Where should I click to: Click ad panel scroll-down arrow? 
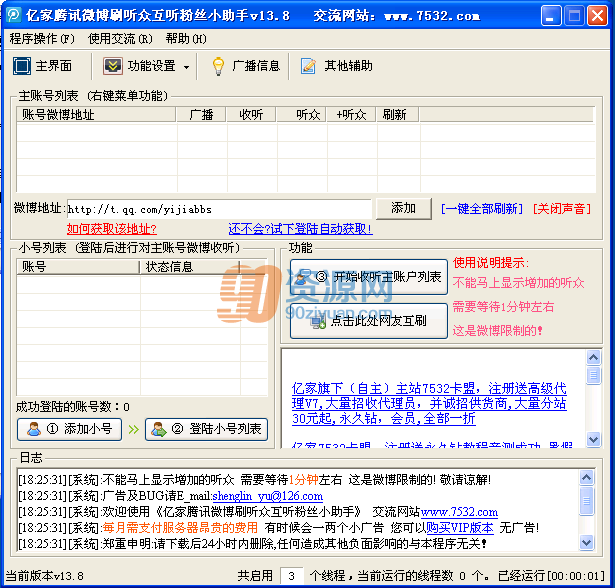click(x=593, y=439)
